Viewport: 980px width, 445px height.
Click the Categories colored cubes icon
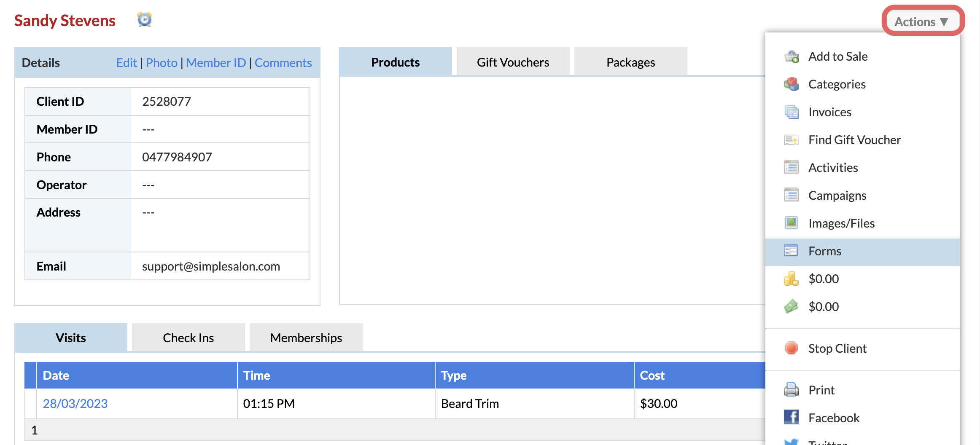(791, 84)
